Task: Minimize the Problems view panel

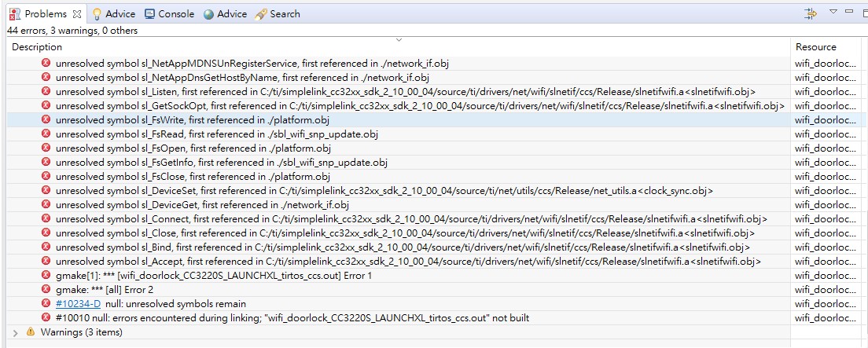Action: click(849, 13)
